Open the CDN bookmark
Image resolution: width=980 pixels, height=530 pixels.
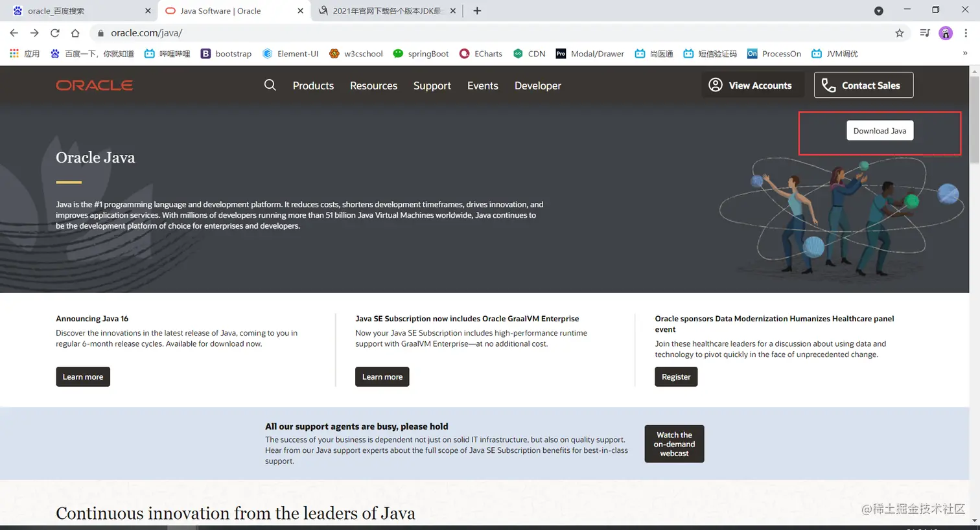529,54
